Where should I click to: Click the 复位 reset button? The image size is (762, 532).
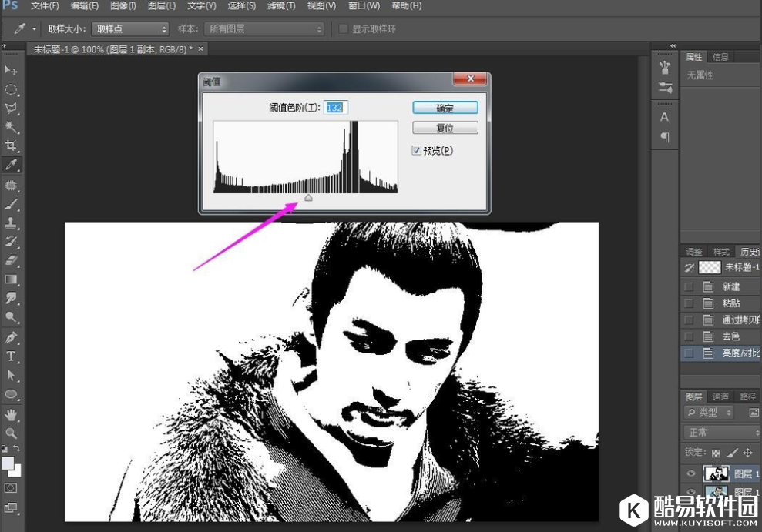(x=445, y=128)
